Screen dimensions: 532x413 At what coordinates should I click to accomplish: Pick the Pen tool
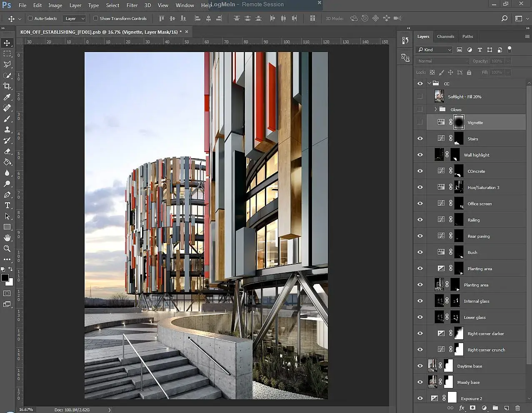point(7,194)
